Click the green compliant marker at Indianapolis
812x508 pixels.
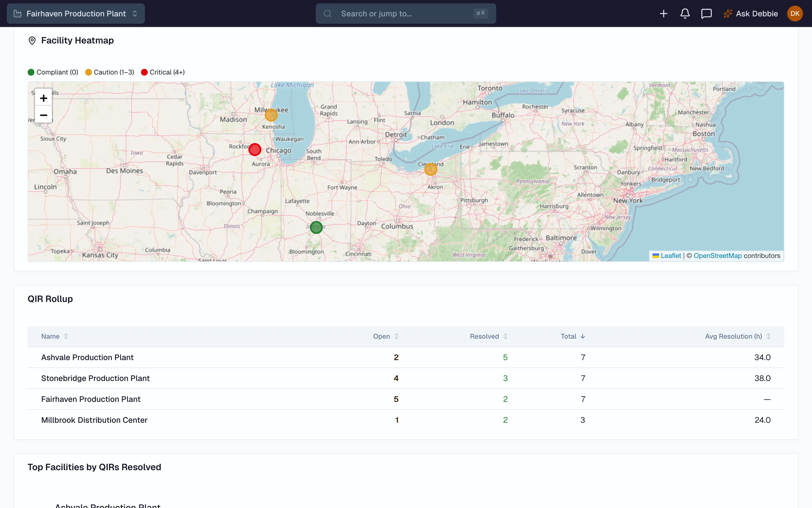coord(316,227)
